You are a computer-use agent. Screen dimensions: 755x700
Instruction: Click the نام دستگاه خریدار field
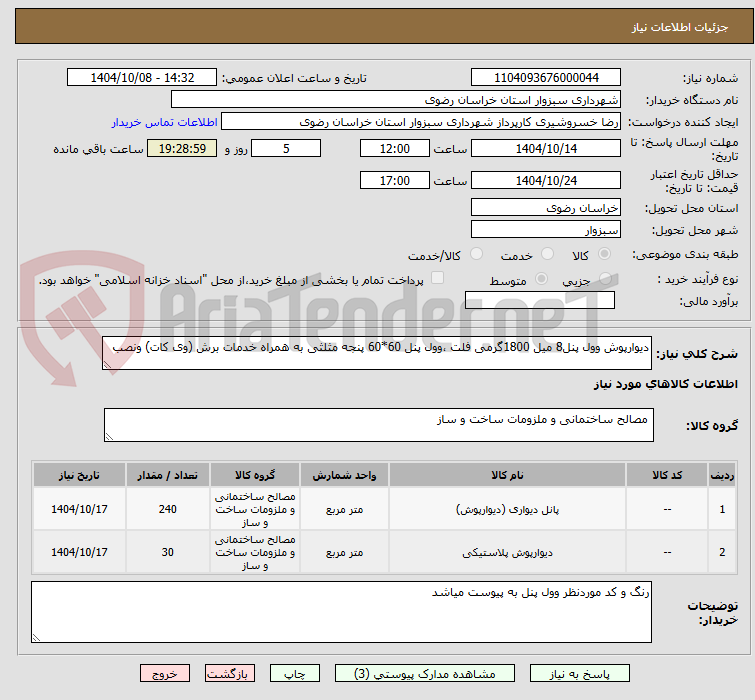tap(396, 100)
